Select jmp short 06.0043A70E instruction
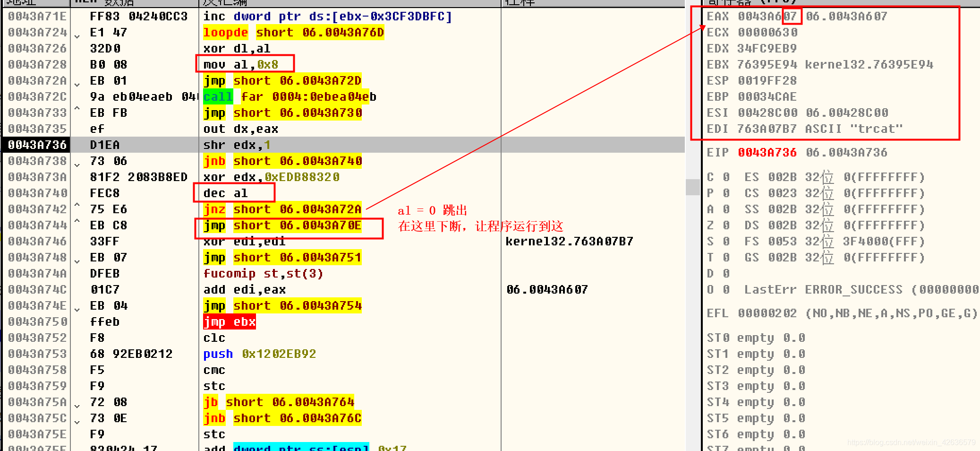The image size is (980, 451). pos(282,225)
